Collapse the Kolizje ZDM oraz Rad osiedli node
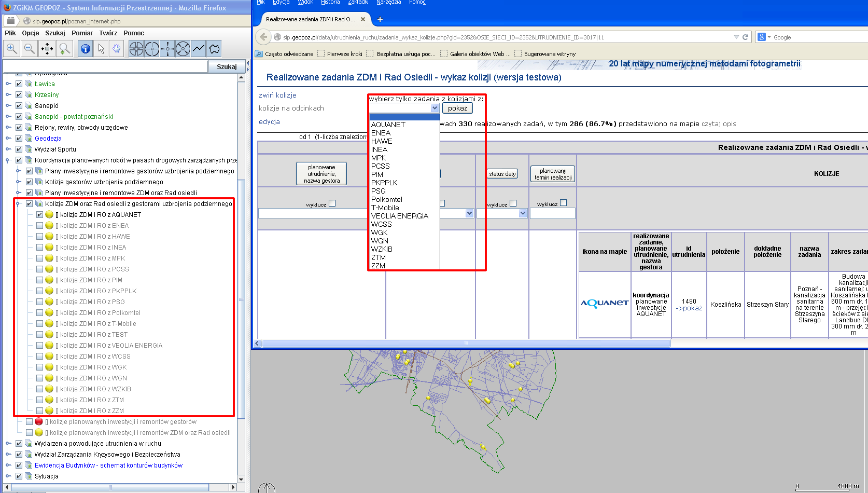This screenshot has height=493, width=868. pos(18,204)
